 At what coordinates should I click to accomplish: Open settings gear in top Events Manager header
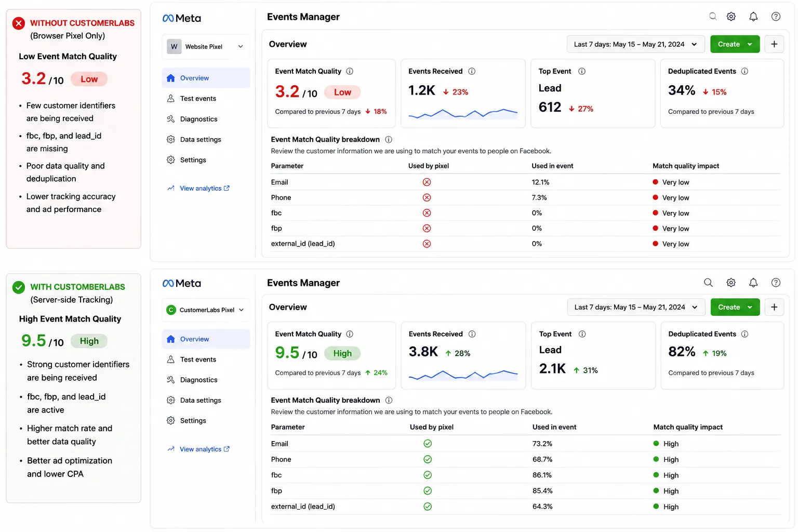coord(731,17)
